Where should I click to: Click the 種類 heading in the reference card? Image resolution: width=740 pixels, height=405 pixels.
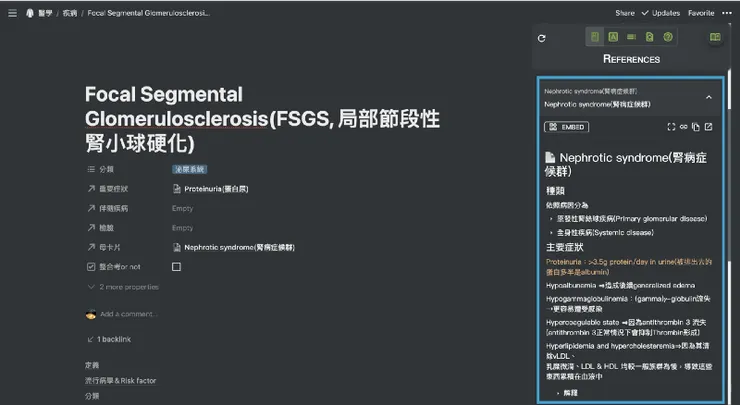tap(555, 191)
